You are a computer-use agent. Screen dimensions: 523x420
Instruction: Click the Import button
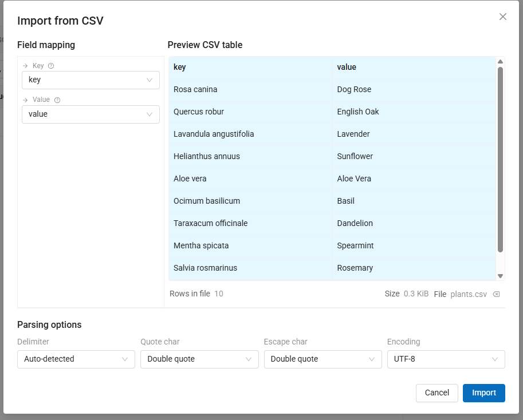483,393
